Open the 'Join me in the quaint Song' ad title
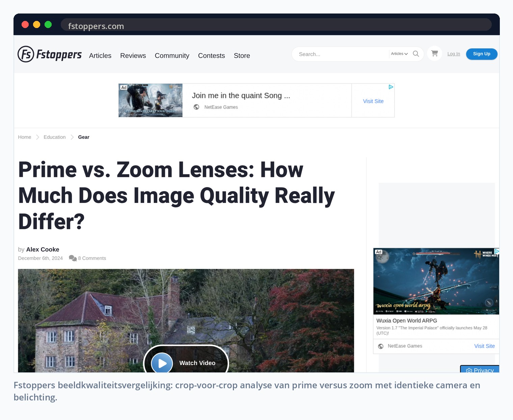513x420 pixels. [241, 96]
